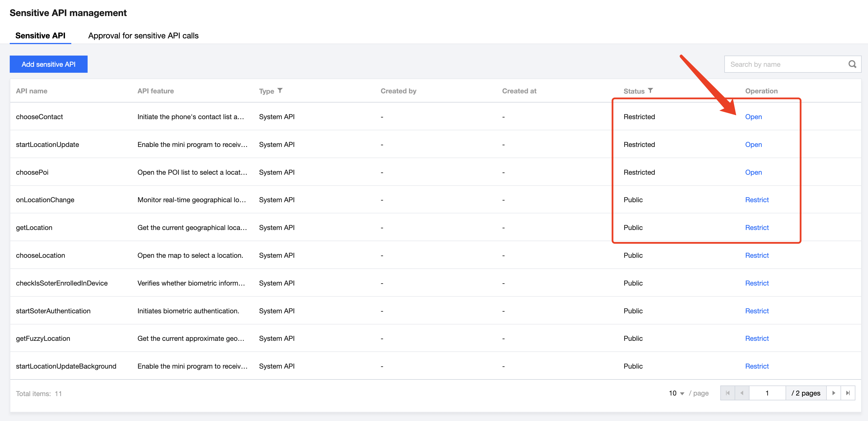
Task: Restrict the onLocationChange API
Action: click(x=756, y=200)
